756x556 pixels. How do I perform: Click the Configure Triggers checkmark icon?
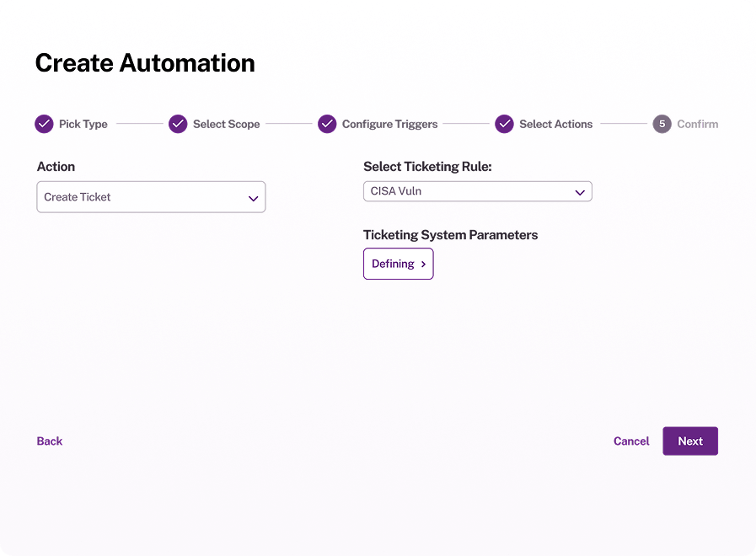point(327,124)
